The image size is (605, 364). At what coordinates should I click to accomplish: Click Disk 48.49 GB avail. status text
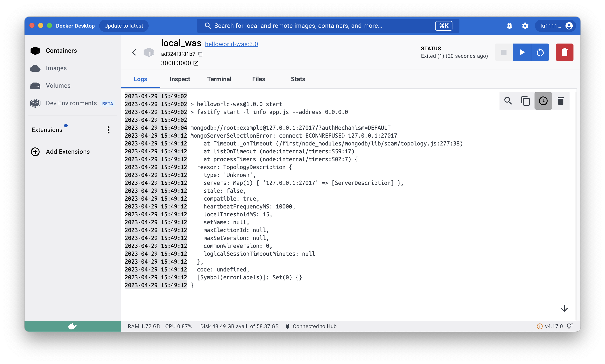239,326
